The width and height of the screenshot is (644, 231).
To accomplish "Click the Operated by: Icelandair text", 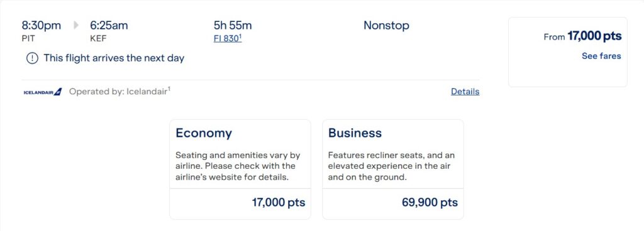I will click(119, 92).
